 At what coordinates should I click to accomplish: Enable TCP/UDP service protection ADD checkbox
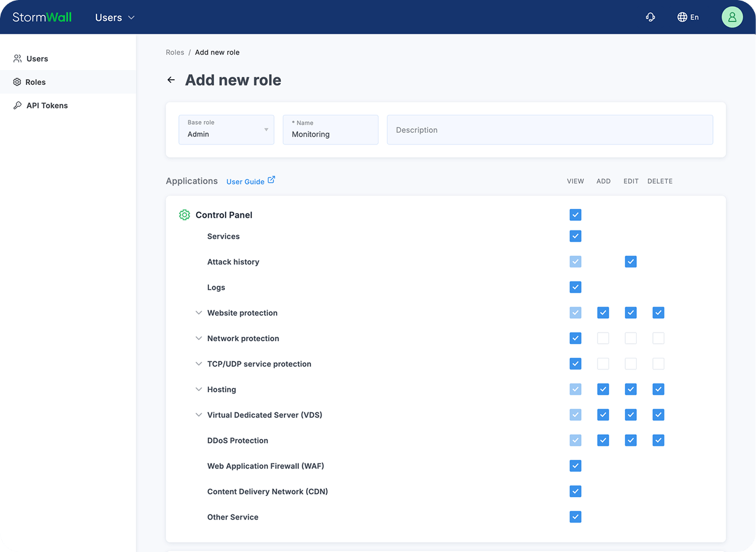click(603, 364)
